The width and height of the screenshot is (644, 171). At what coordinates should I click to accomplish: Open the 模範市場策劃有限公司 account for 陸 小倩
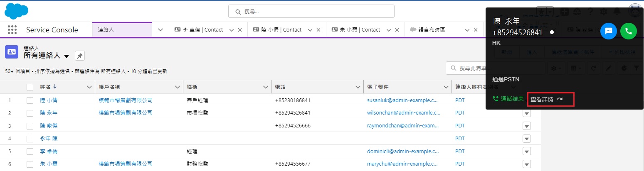[126, 100]
